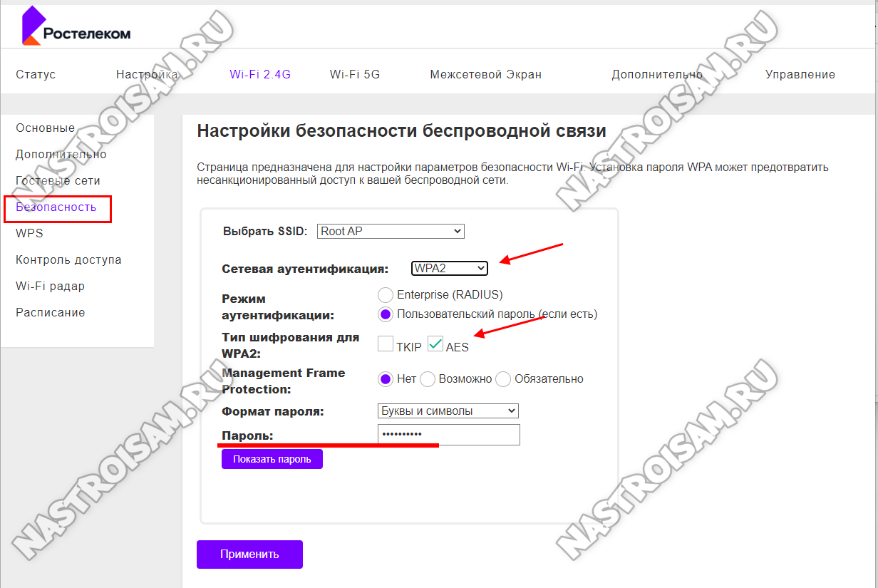878x588 pixels.
Task: Uncheck the AES encryption checkbox
Action: click(435, 345)
